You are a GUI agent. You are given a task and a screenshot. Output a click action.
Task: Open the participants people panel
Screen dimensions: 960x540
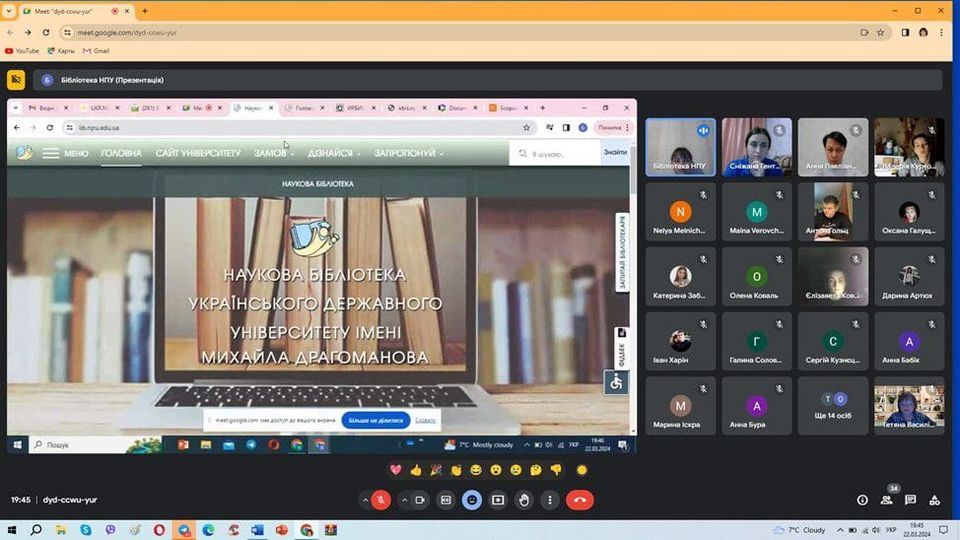886,500
